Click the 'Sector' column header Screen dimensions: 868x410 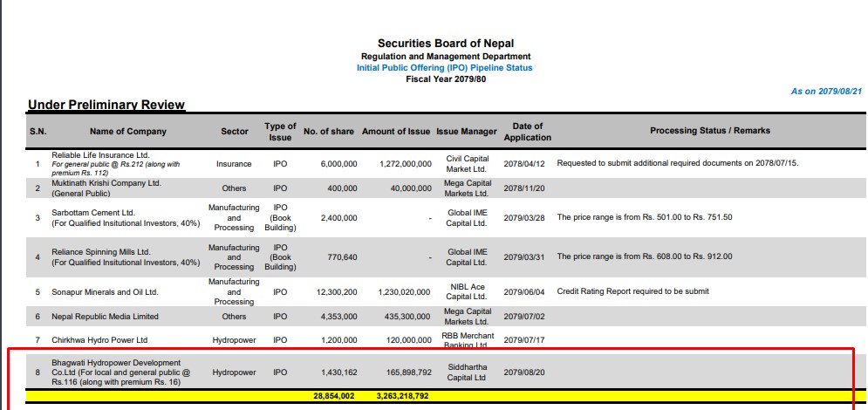(x=234, y=132)
